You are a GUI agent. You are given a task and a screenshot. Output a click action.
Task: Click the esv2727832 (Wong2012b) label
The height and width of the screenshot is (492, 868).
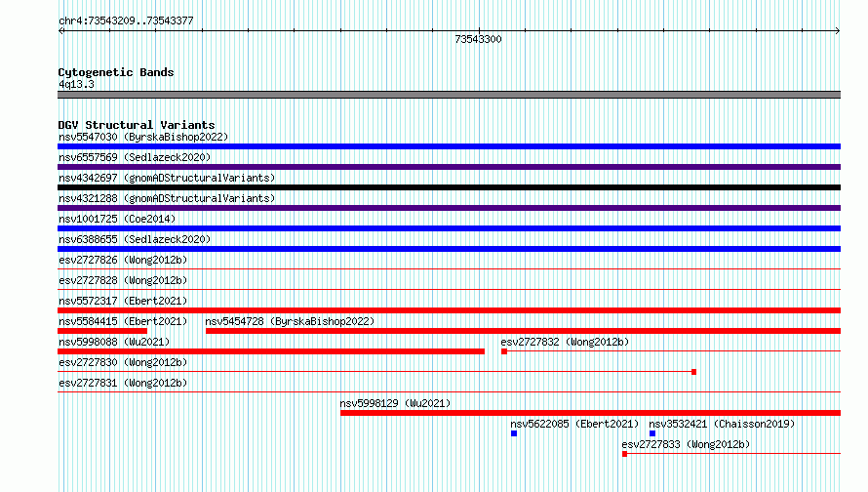(565, 342)
